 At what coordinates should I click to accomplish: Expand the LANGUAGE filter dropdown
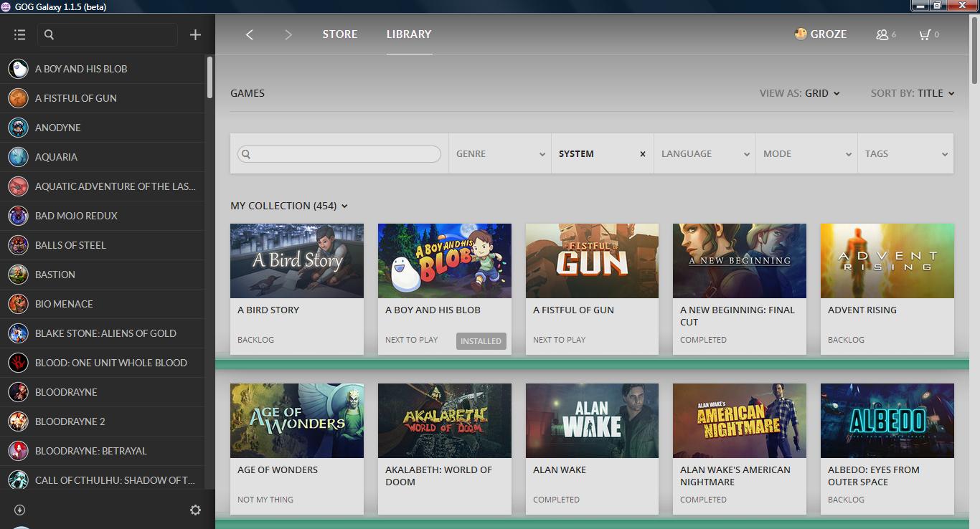click(705, 153)
